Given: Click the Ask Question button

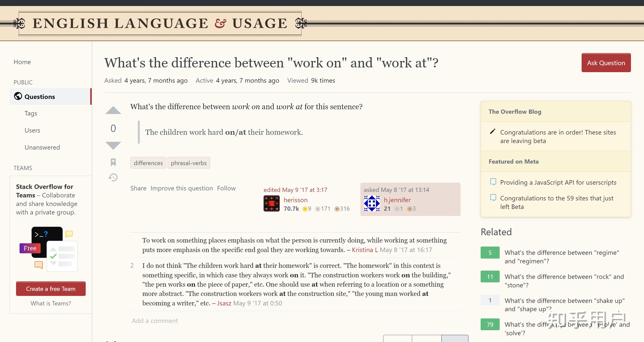Looking at the screenshot, I should pyautogui.click(x=606, y=63).
